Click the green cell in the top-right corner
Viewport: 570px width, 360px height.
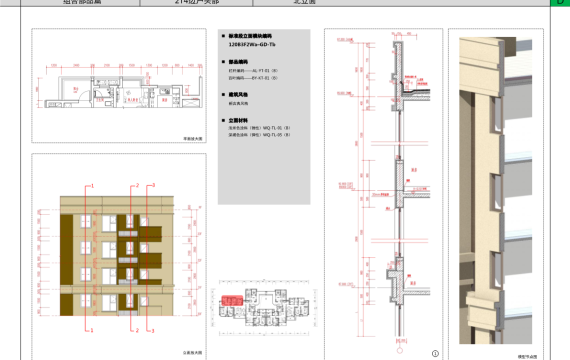(x=560, y=3)
